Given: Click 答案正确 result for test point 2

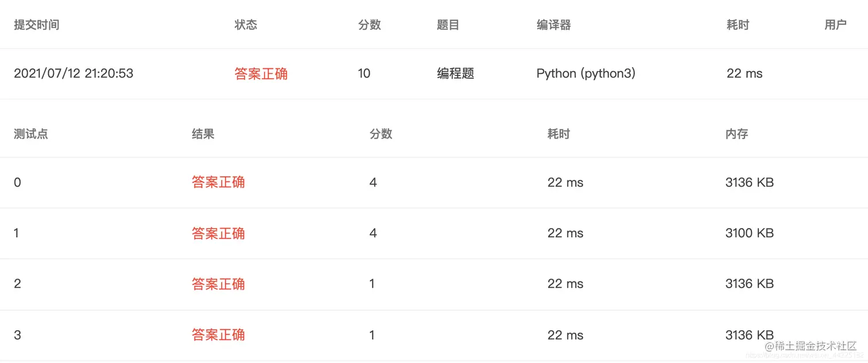Looking at the screenshot, I should tap(218, 284).
